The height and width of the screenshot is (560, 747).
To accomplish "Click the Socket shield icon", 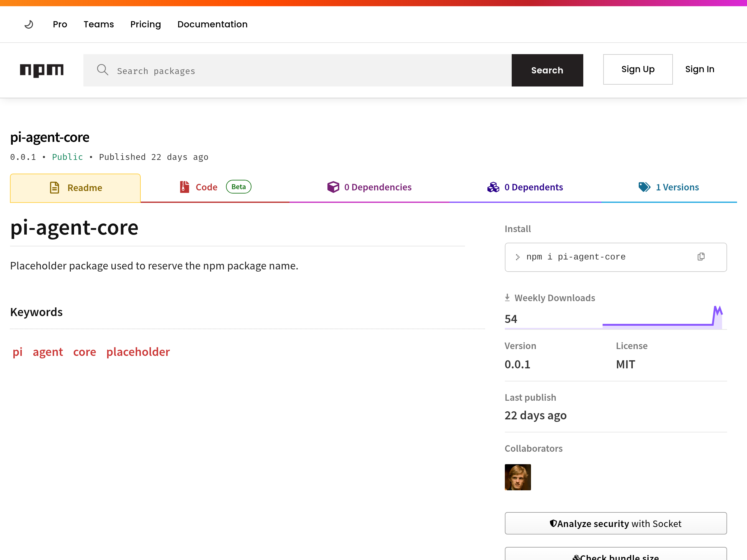I will tap(553, 523).
